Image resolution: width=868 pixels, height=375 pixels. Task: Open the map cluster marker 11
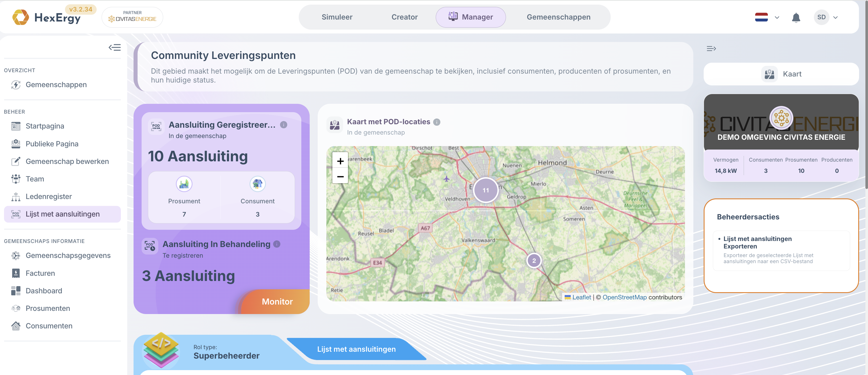[x=486, y=190]
